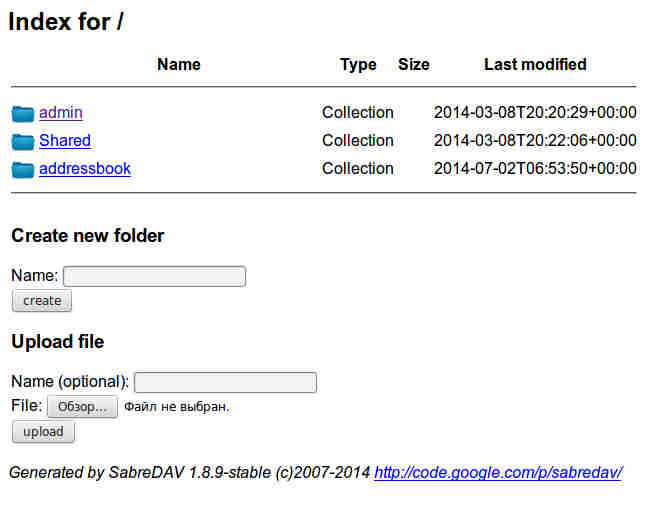This screenshot has width=662, height=516.
Task: Click the Name column header
Action: [x=179, y=65]
